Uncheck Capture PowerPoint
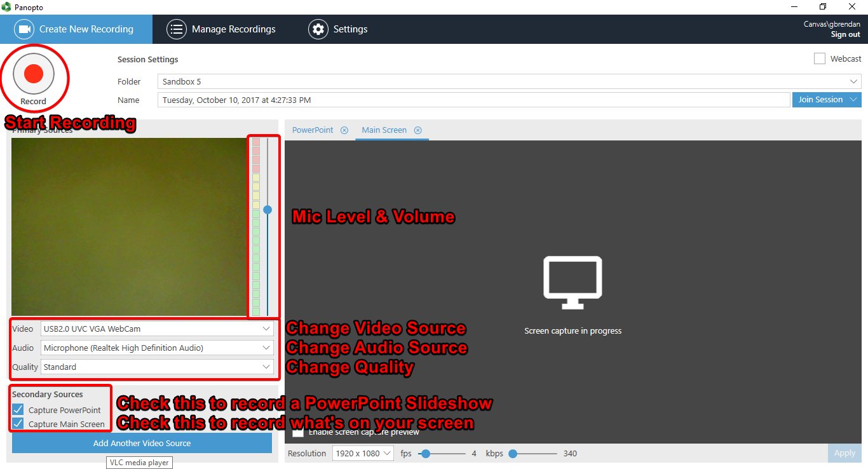Screen dimensions: 868x469 18,410
